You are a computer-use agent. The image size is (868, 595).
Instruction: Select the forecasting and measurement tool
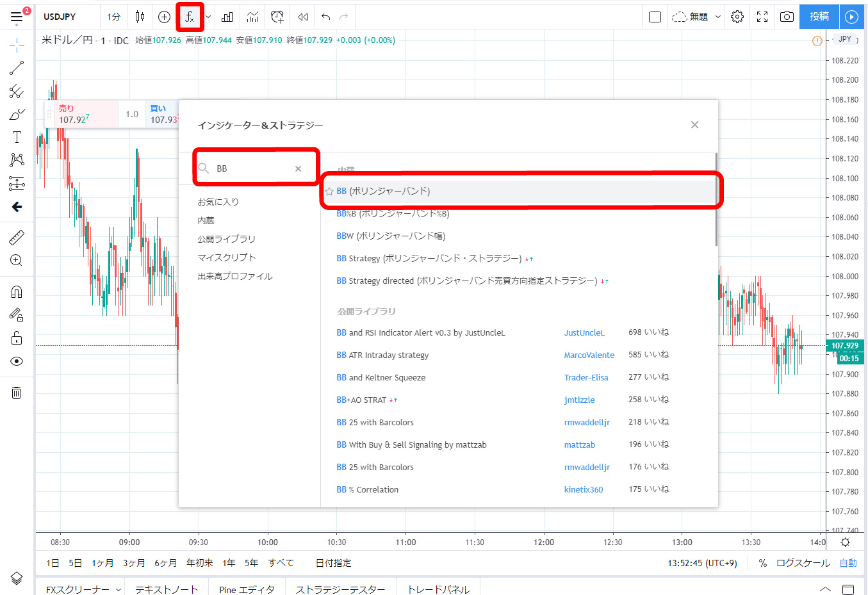tap(17, 184)
